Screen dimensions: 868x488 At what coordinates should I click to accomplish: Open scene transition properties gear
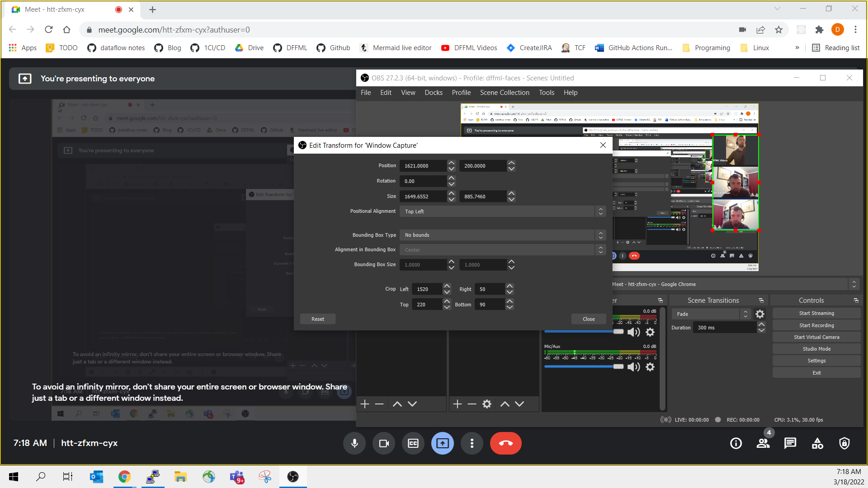pyautogui.click(x=760, y=314)
